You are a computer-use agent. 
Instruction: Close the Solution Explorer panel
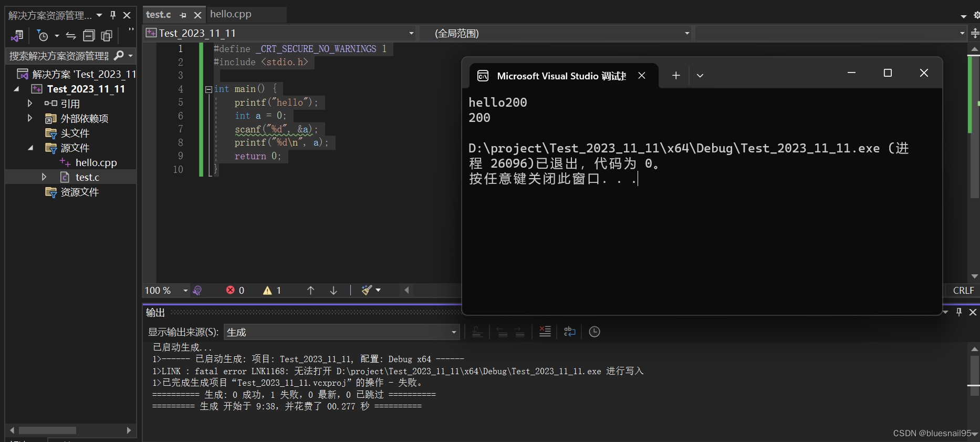127,15
